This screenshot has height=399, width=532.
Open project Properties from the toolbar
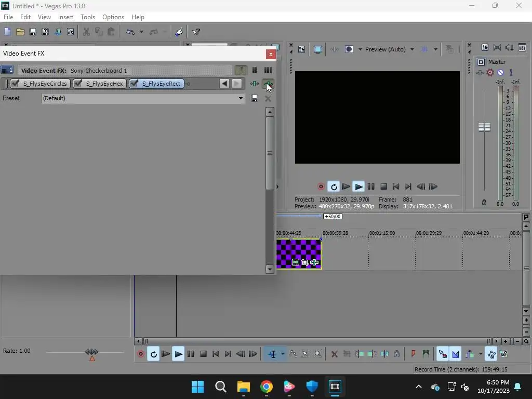[70, 32]
